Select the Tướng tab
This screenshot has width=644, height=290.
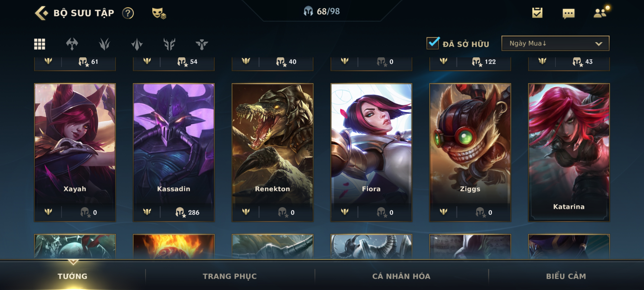point(72,276)
